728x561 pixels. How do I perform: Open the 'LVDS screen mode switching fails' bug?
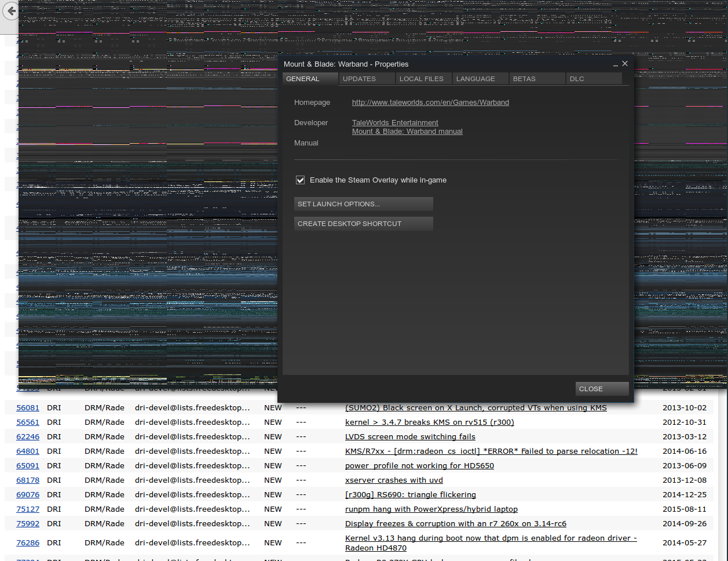point(410,437)
